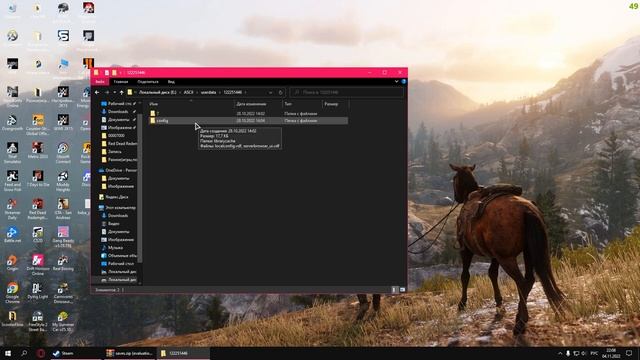Sort by Тип column header
The width and height of the screenshot is (640, 360).
coord(302,104)
